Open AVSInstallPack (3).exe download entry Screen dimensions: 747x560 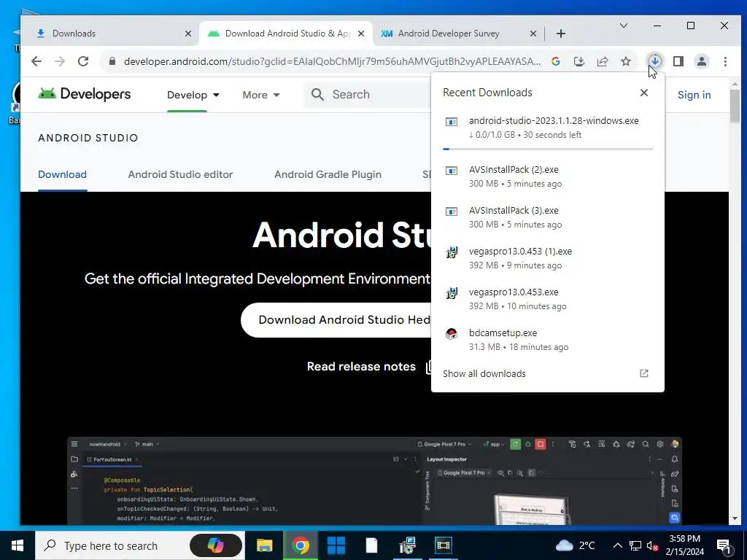click(547, 217)
